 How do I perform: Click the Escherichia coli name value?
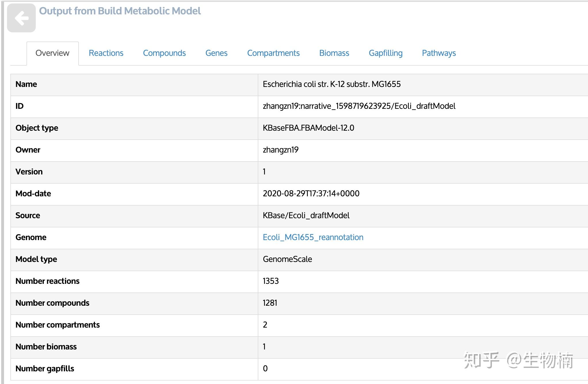pyautogui.click(x=331, y=84)
